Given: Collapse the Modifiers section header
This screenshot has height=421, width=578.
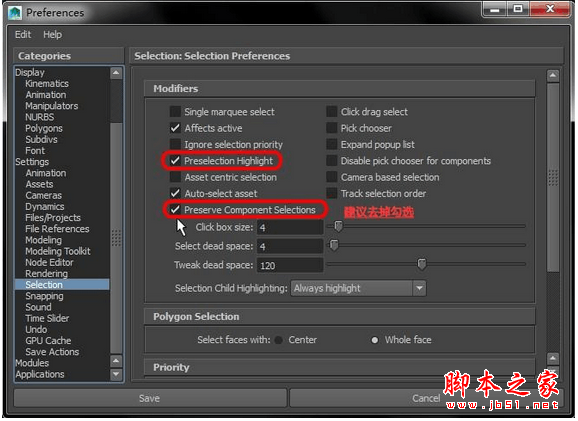Looking at the screenshot, I should coord(339,88).
